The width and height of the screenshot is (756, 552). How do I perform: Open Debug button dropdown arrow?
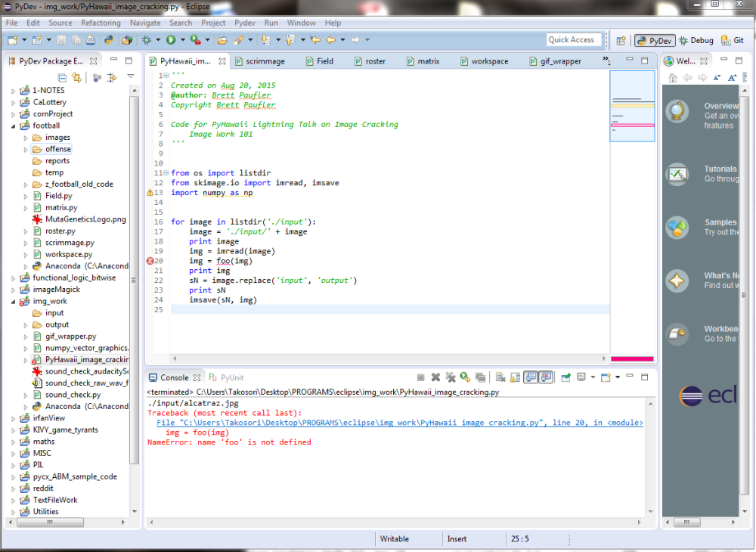[x=158, y=40]
